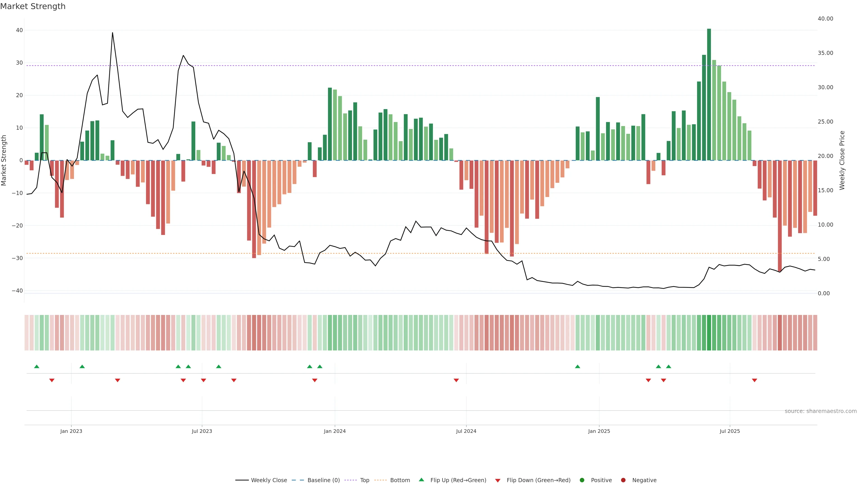The height and width of the screenshot is (488, 868).
Task: Click the Jan 2023 x-axis label
Action: [x=71, y=431]
